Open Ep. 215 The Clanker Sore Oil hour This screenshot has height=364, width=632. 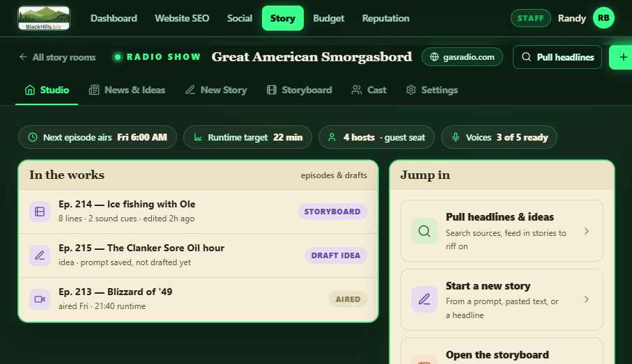pos(199,255)
